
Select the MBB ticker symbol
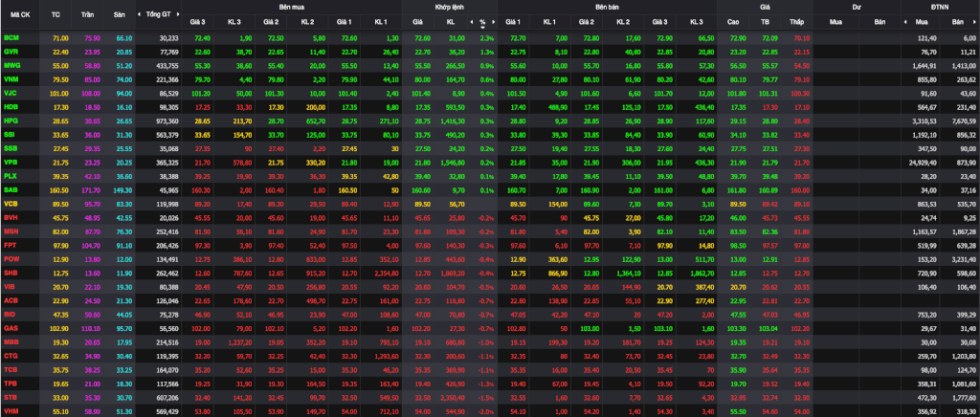(11, 341)
